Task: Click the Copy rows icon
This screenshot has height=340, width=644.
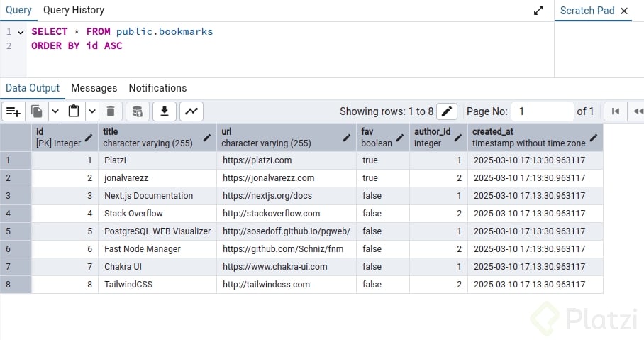Action: click(37, 111)
